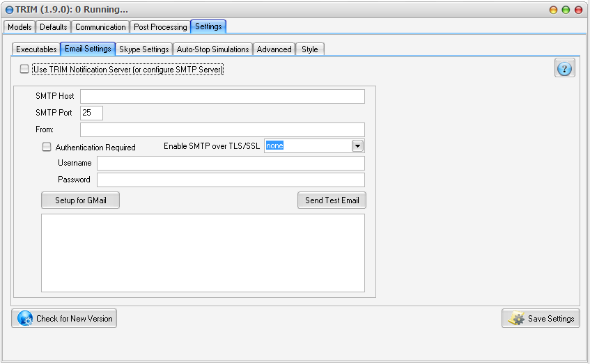Click Send Test Email button

click(x=332, y=200)
